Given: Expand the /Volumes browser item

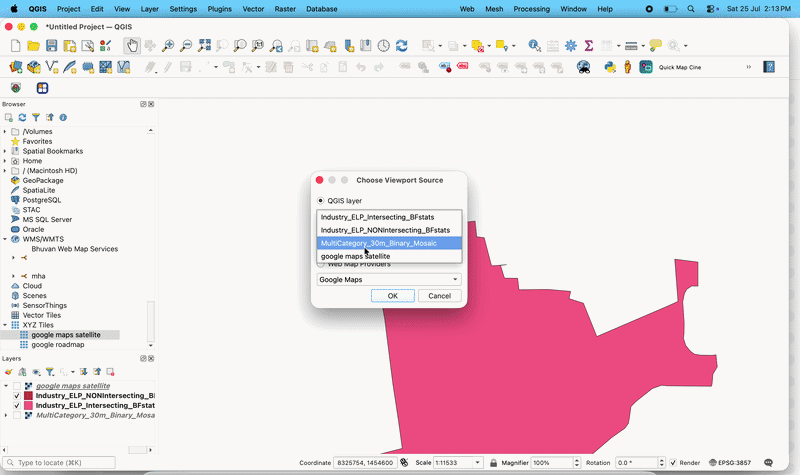Looking at the screenshot, I should pos(5,132).
